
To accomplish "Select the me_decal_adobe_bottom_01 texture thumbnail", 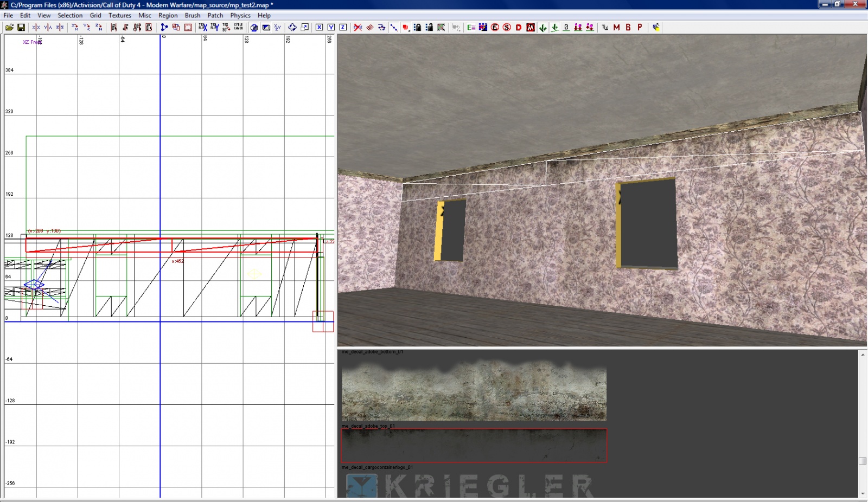I will 474,389.
